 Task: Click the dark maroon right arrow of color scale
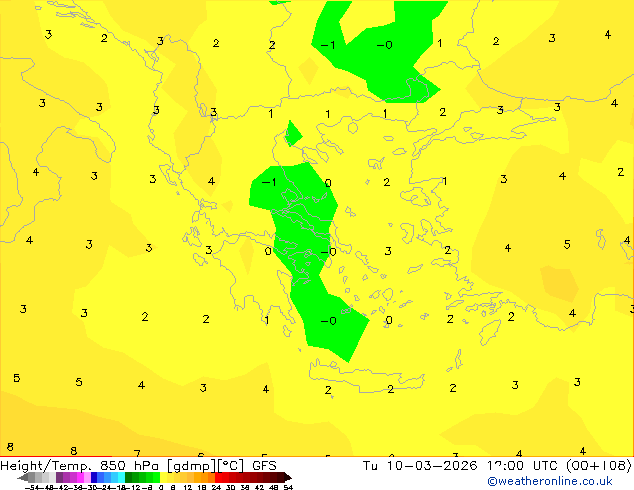pyautogui.click(x=287, y=478)
